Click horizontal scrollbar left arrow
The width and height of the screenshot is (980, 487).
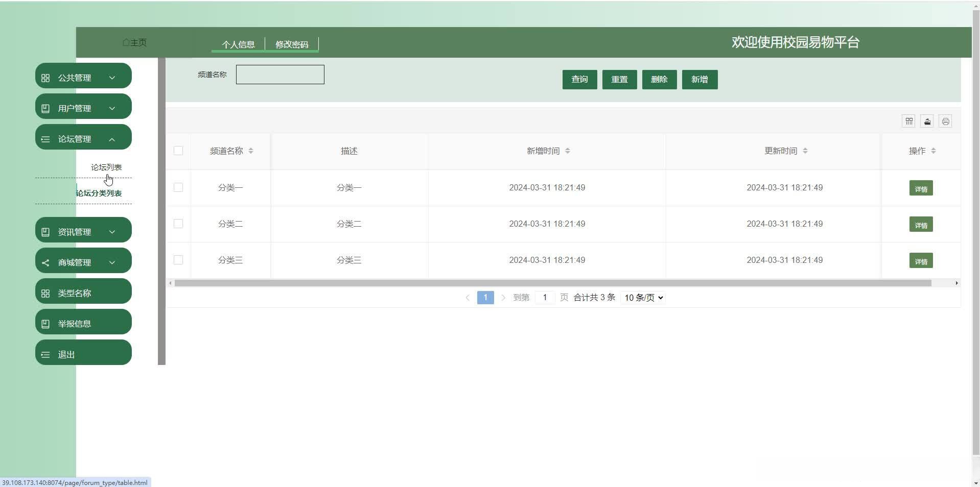click(x=170, y=283)
